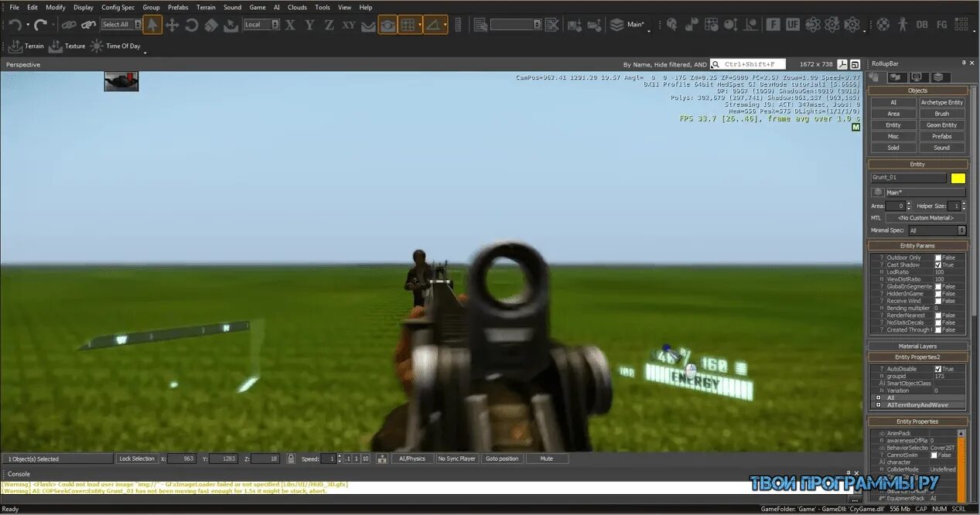Screen dimensions: 980x515
Task: Click the Geom Entity object button
Action: pos(941,124)
